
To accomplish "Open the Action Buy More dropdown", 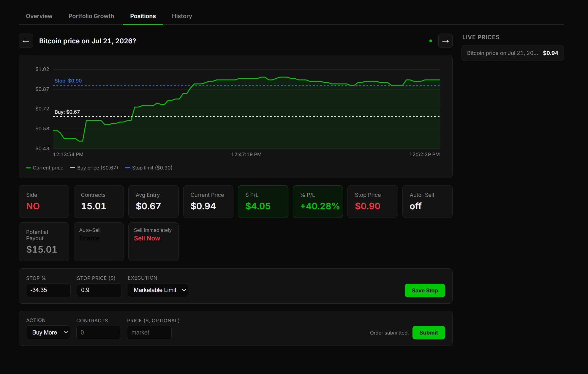I will tap(48, 332).
